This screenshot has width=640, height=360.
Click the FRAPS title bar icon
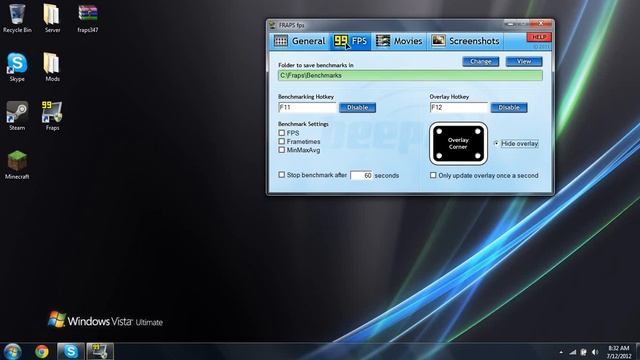click(x=273, y=25)
